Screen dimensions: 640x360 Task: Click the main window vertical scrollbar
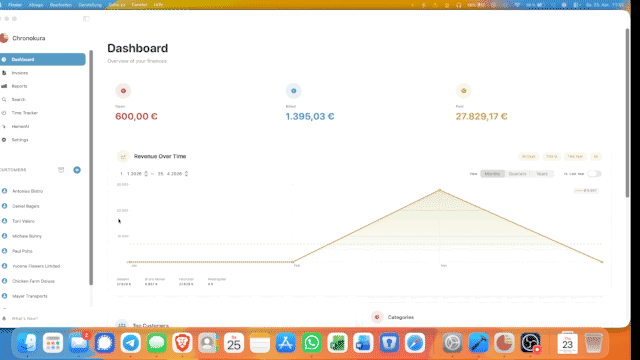point(627,113)
